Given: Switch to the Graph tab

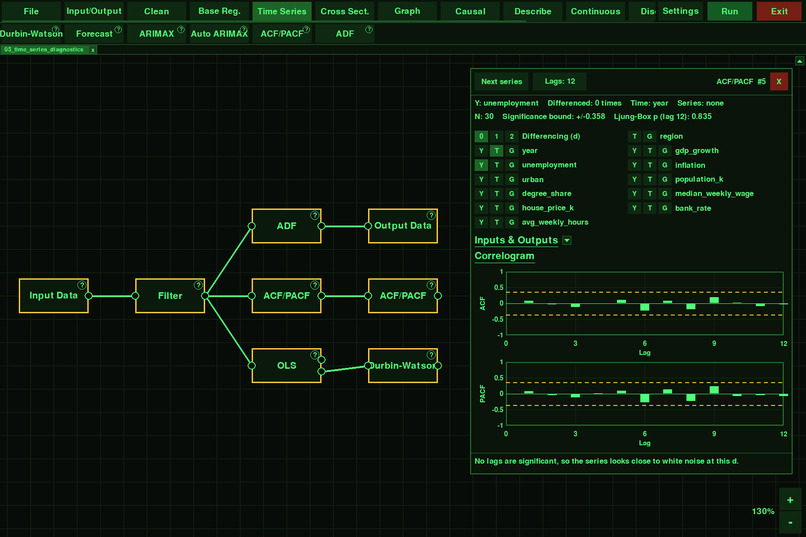Looking at the screenshot, I should pos(407,11).
